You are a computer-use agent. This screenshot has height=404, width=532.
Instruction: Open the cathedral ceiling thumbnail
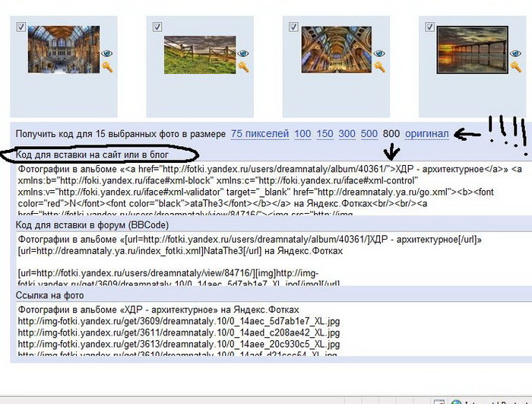pos(336,49)
